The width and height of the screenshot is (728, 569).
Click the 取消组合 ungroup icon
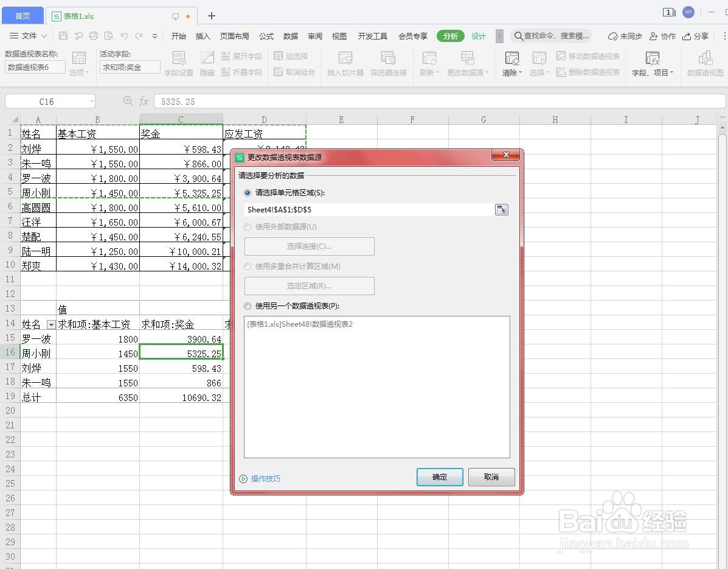278,72
